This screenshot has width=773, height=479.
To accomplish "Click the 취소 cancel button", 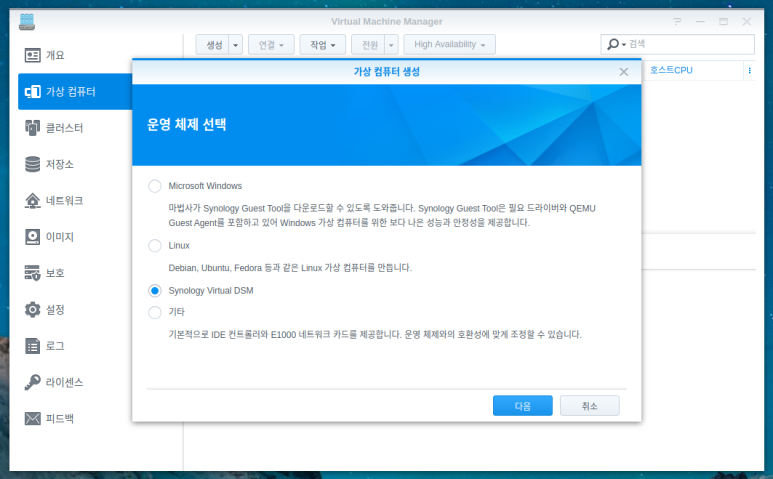I will [x=590, y=406].
